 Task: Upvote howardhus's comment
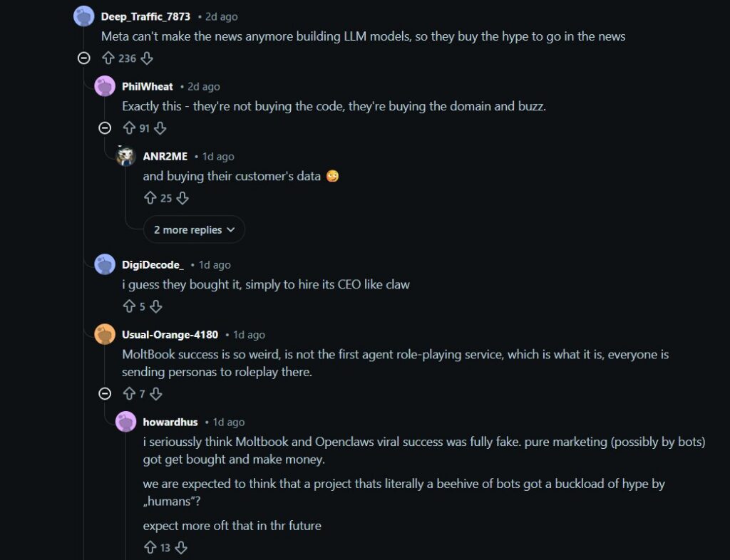coord(150,548)
